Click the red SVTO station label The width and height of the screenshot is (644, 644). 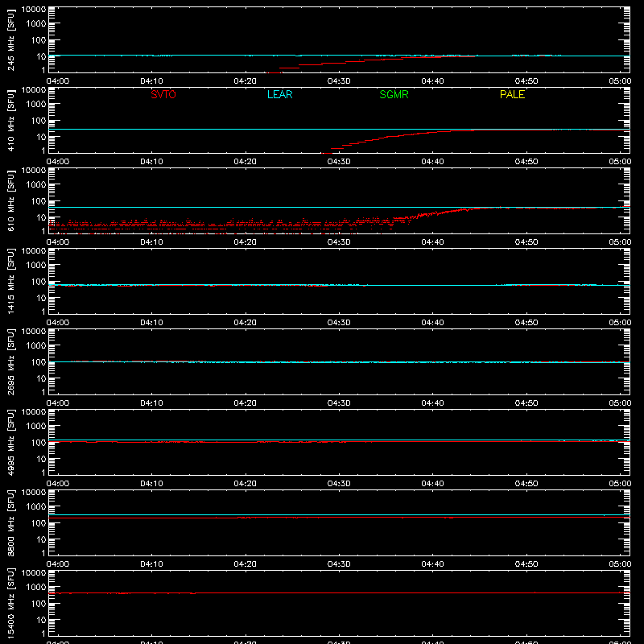(x=163, y=94)
